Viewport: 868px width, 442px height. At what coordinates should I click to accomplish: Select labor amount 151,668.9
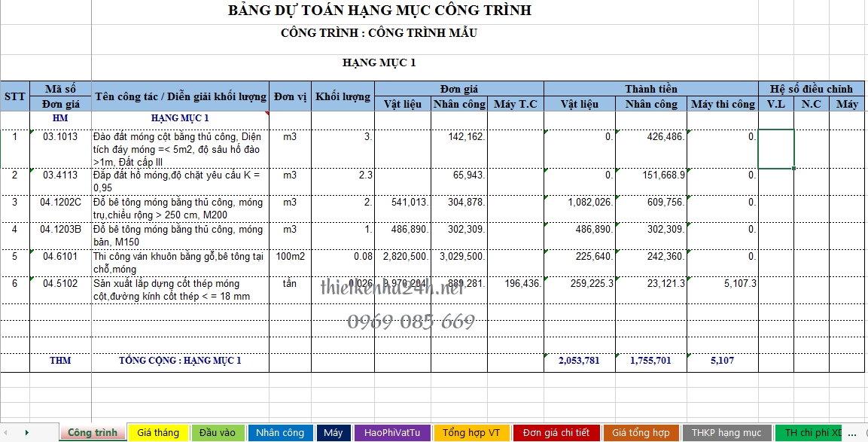point(651,181)
